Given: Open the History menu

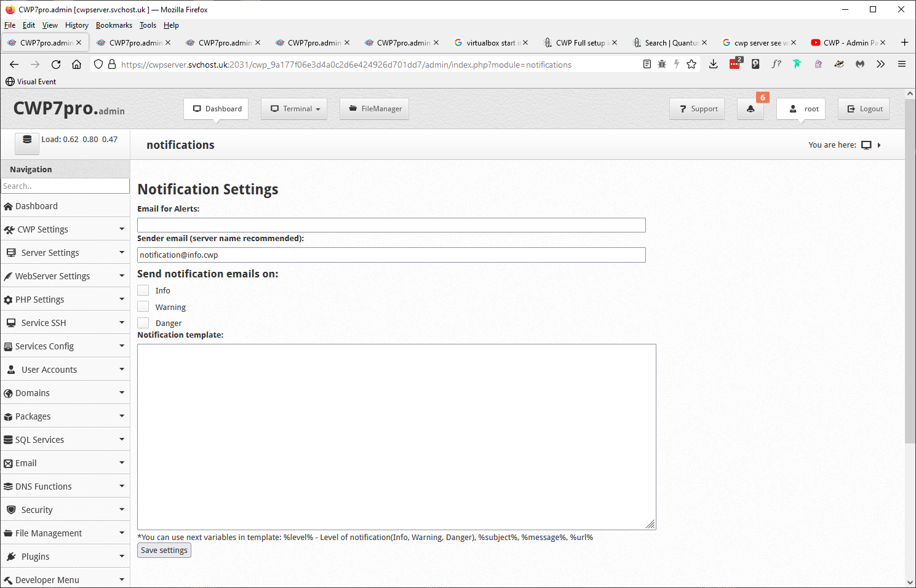Looking at the screenshot, I should pos(77,25).
